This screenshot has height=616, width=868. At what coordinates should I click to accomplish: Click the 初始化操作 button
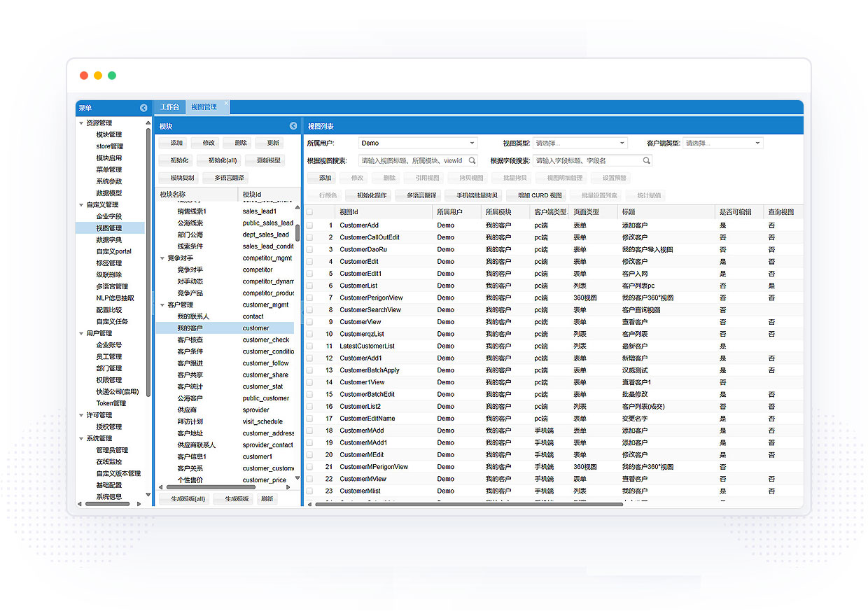coord(367,195)
